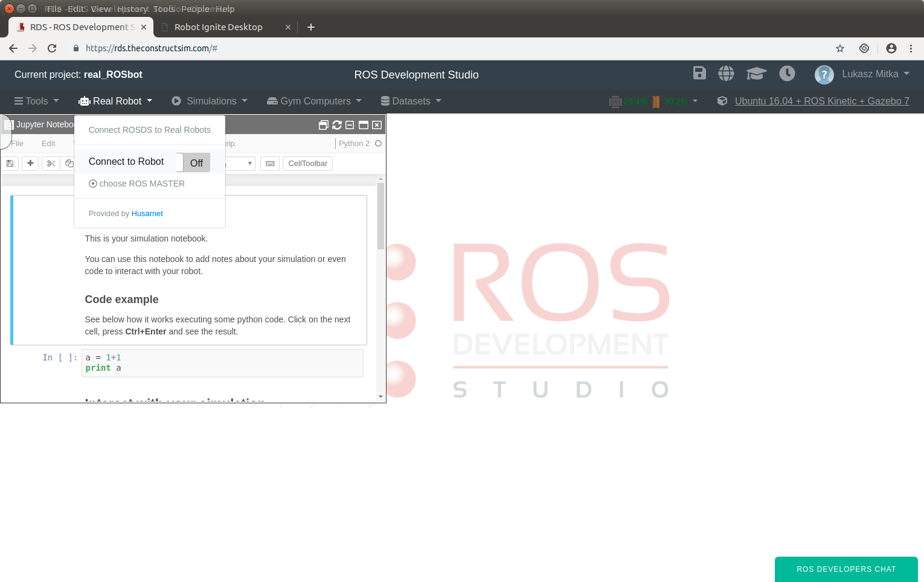
Task: Click the Jupyter notebook vertical scrollbar
Action: coord(380,216)
